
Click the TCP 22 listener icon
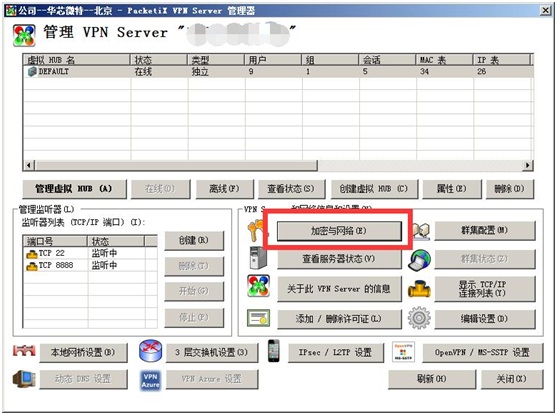point(32,254)
